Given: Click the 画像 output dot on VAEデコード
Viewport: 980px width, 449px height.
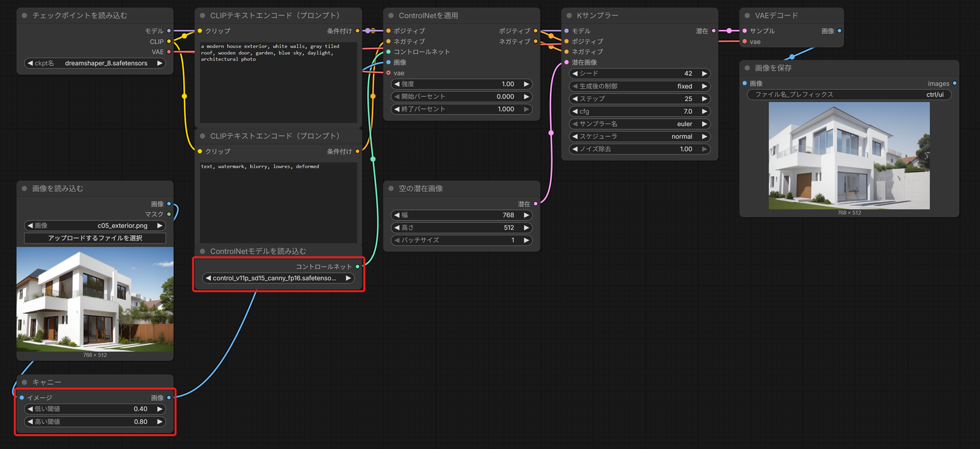Looking at the screenshot, I should [839, 31].
